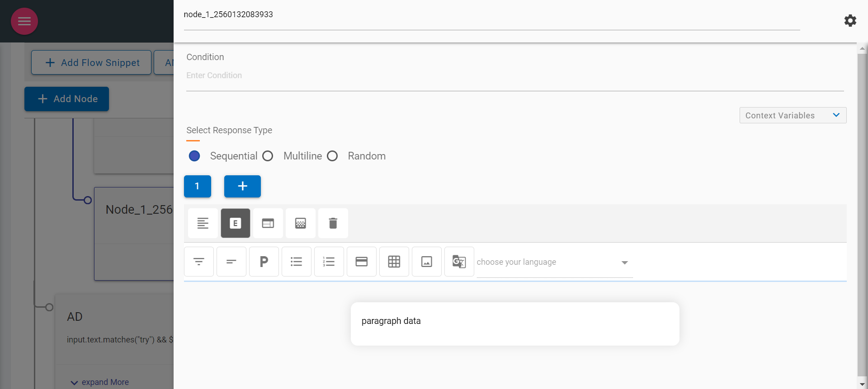Choose the Random response type
This screenshot has width=868, height=389.
click(x=332, y=156)
